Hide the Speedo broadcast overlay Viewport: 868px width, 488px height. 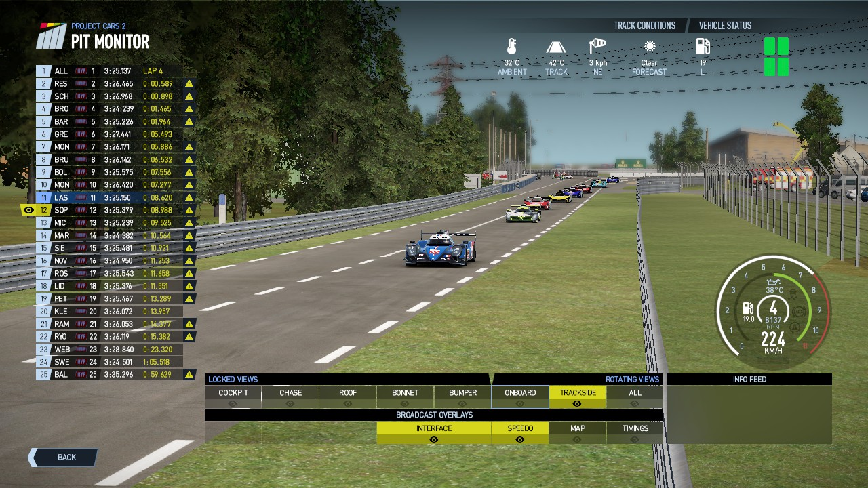pyautogui.click(x=520, y=433)
